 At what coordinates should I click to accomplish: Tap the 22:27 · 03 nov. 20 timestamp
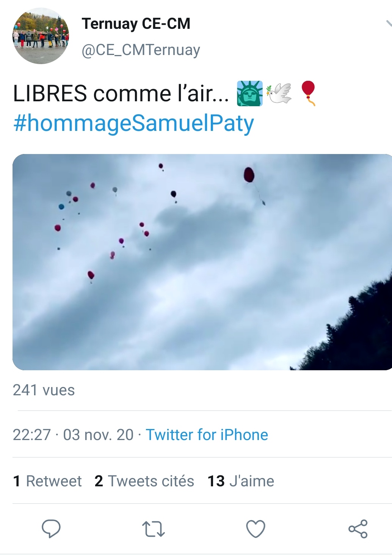point(73,435)
